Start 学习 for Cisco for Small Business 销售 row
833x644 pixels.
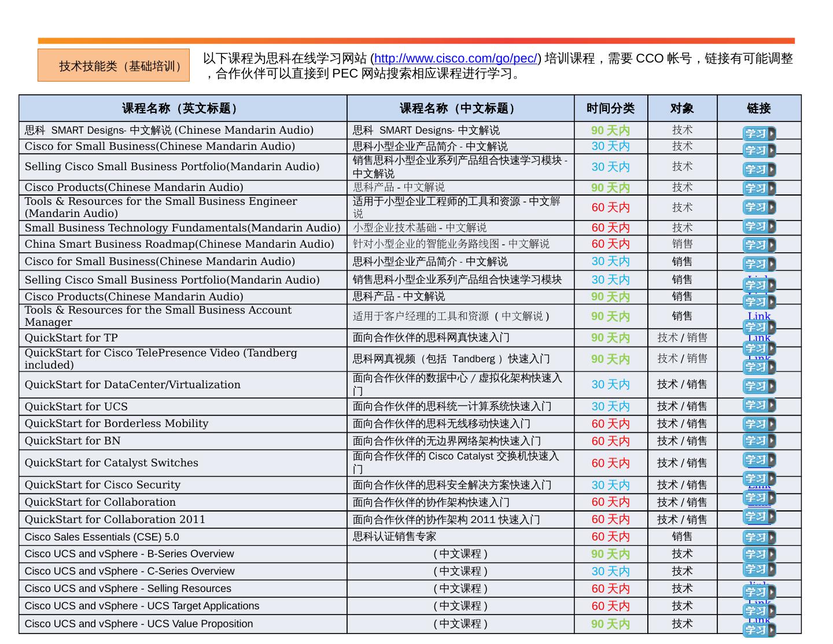(x=759, y=264)
